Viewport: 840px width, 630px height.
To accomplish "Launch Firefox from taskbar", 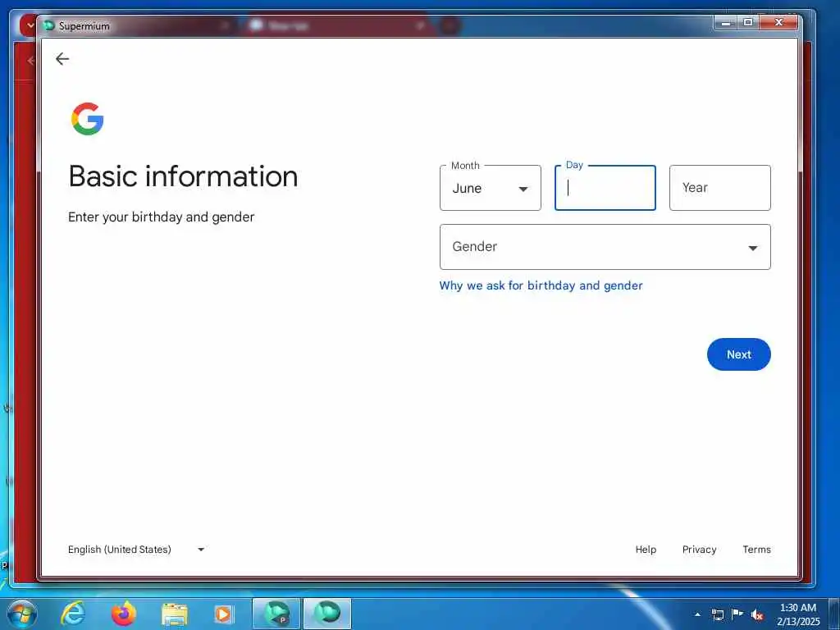I will (x=124, y=614).
